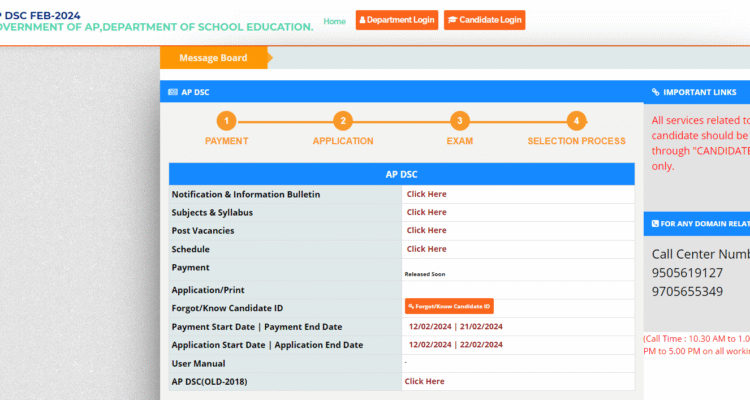This screenshot has height=400, width=750.
Task: Click the AP DSC panel header icon
Action: [x=173, y=92]
